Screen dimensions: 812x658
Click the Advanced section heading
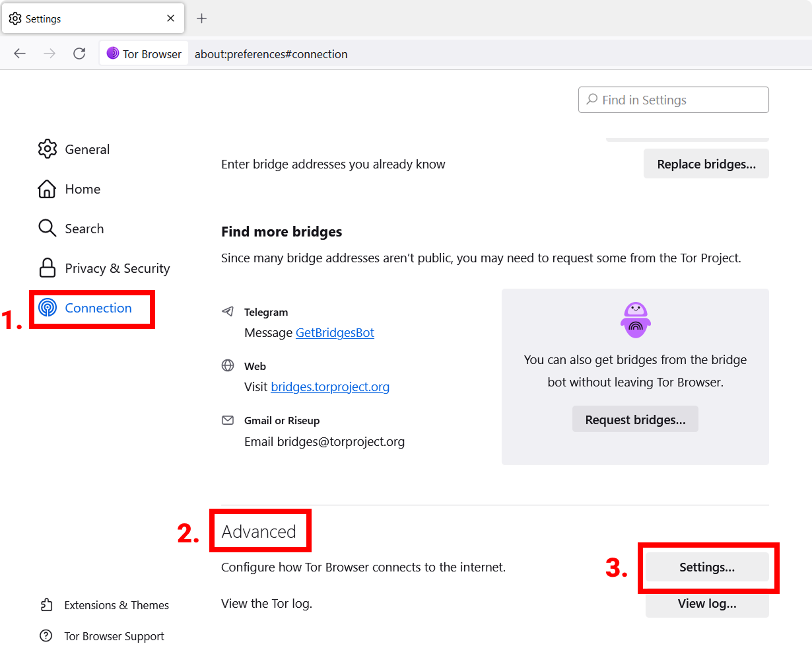(x=259, y=532)
